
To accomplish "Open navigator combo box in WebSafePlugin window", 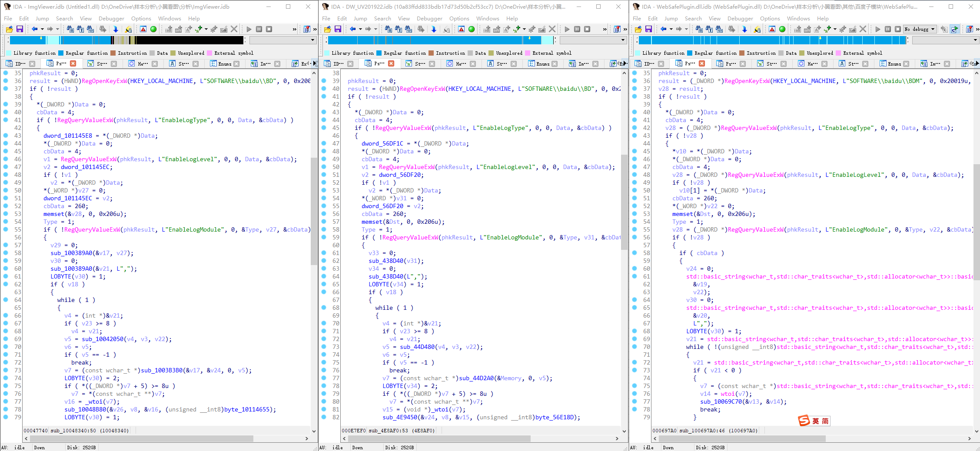I will click(945, 40).
